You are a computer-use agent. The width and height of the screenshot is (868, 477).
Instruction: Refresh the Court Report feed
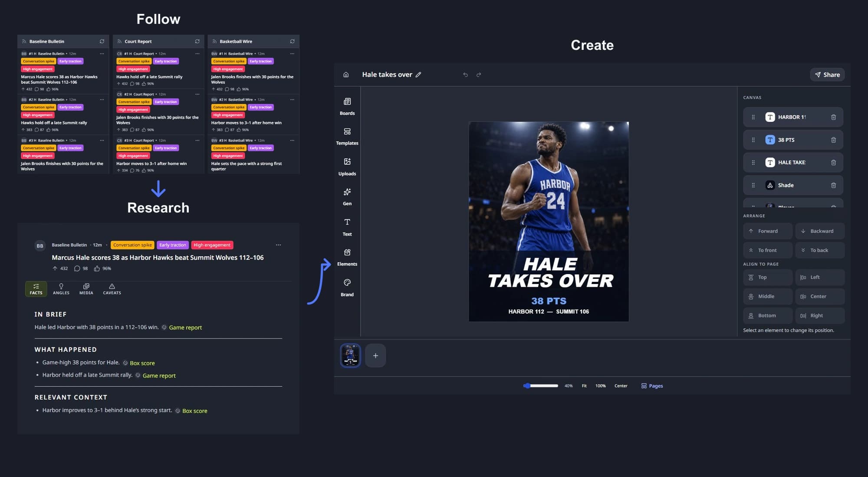[x=197, y=41]
